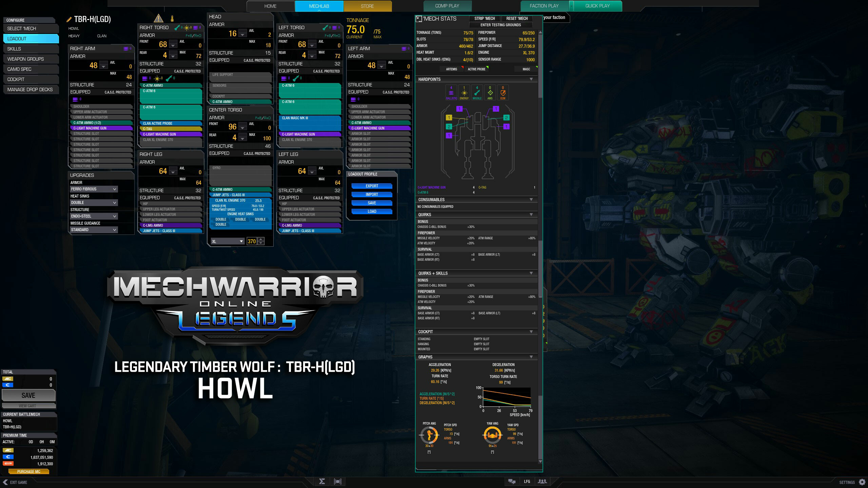Select the Missile hardpoint icon
Screen dimensions: 868x488
click(477, 91)
